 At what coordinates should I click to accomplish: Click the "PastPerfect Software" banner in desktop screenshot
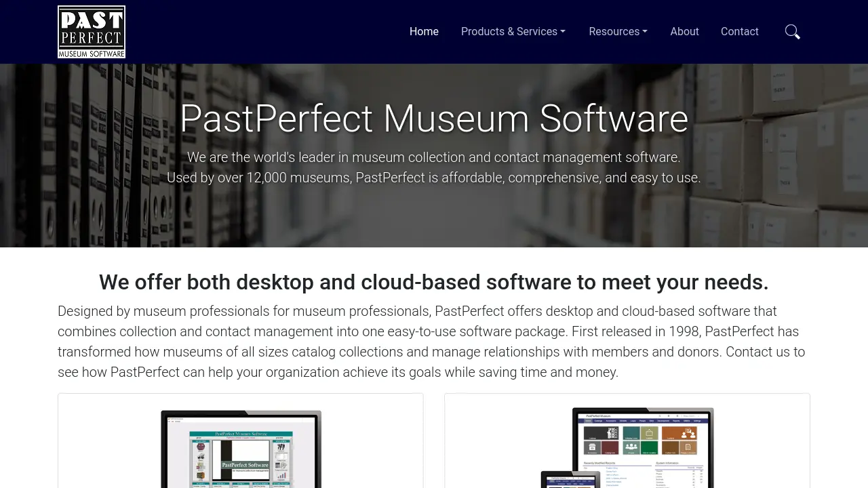[x=245, y=465]
